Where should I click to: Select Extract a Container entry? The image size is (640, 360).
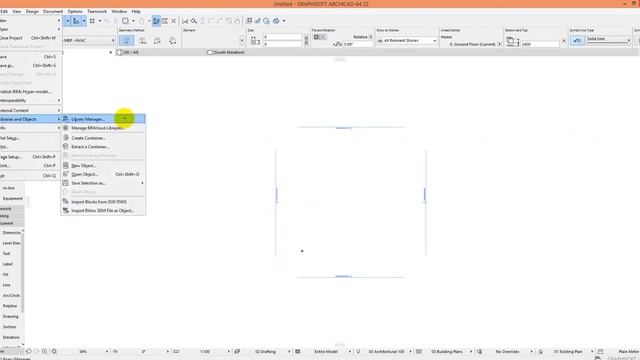point(103,147)
